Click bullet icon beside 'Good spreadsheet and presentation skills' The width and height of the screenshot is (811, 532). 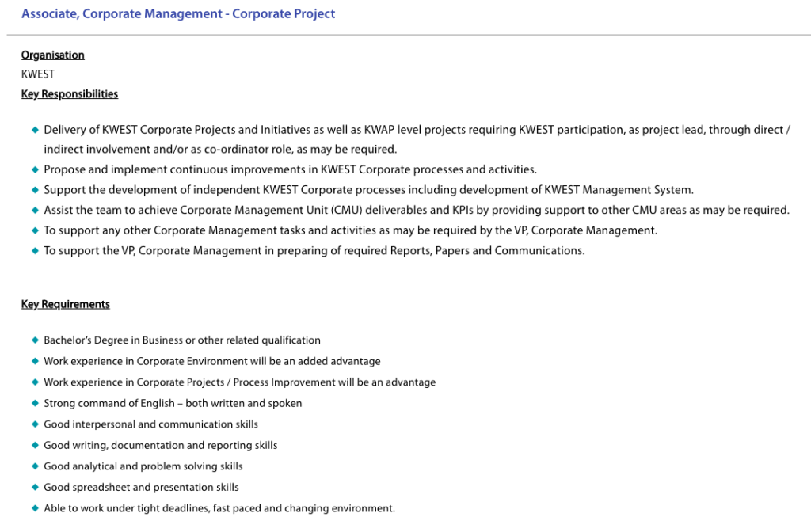(35, 487)
